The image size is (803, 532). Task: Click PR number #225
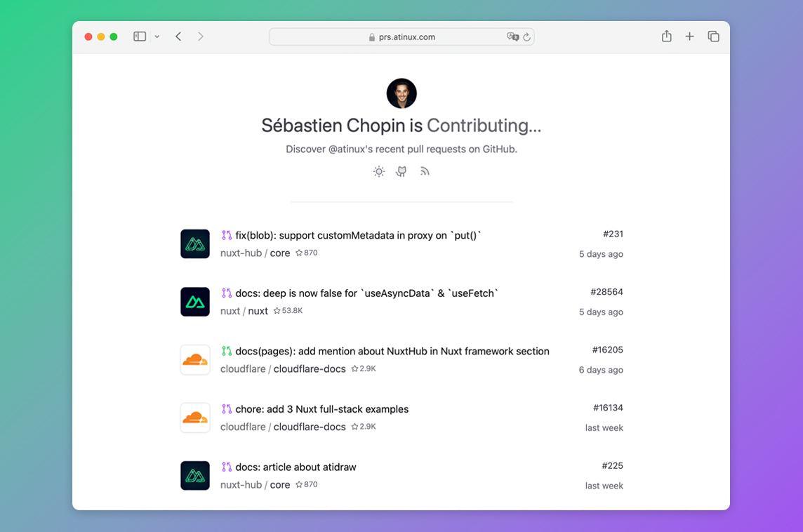point(613,465)
